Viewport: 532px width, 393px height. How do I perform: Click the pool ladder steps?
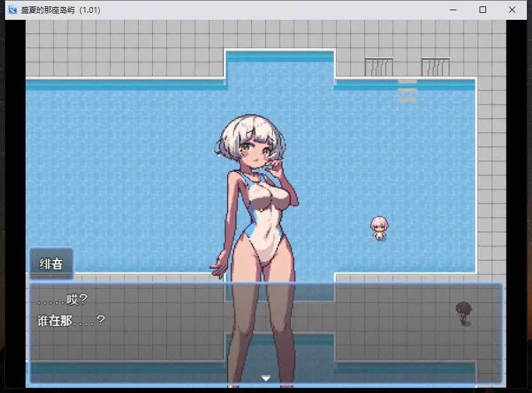coord(407,91)
